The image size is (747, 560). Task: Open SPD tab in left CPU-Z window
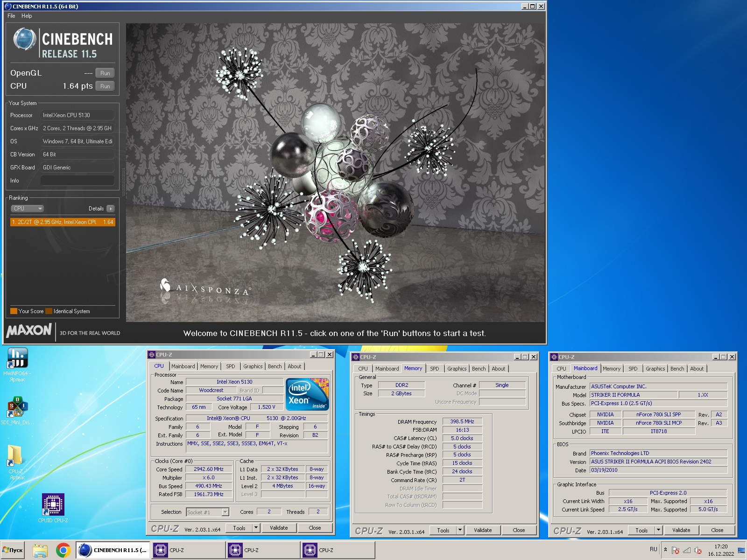(x=231, y=366)
